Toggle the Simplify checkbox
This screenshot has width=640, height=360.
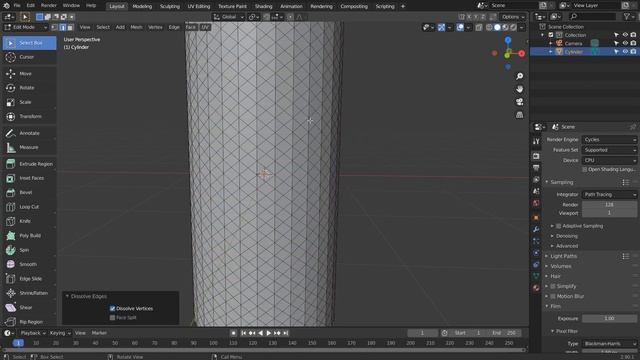[x=553, y=287]
